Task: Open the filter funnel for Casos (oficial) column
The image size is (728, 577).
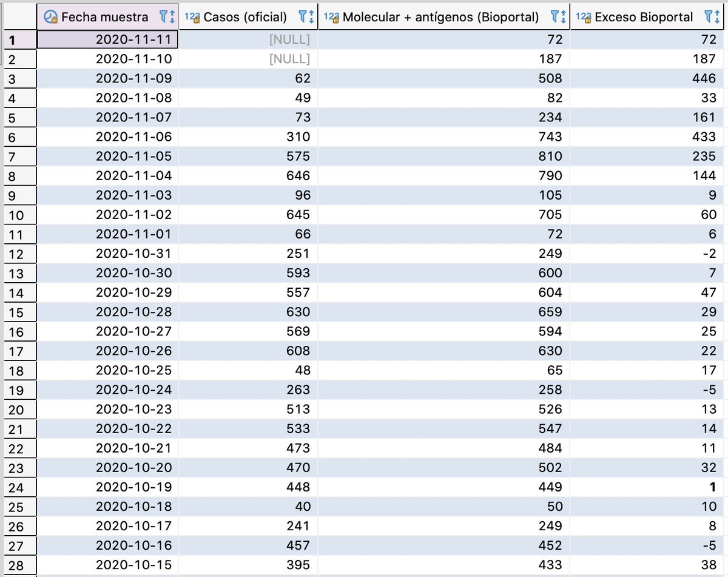Action: tap(303, 18)
